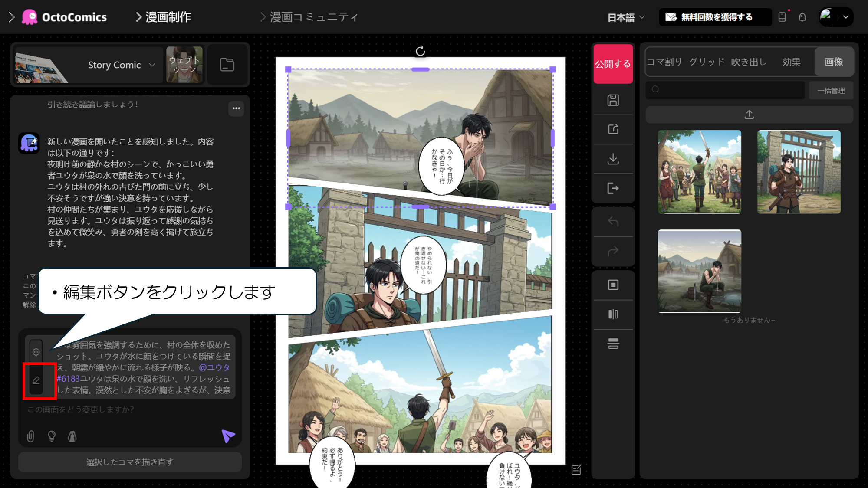868x488 pixels.
Task: Click the OctoComics logo
Action: (64, 17)
